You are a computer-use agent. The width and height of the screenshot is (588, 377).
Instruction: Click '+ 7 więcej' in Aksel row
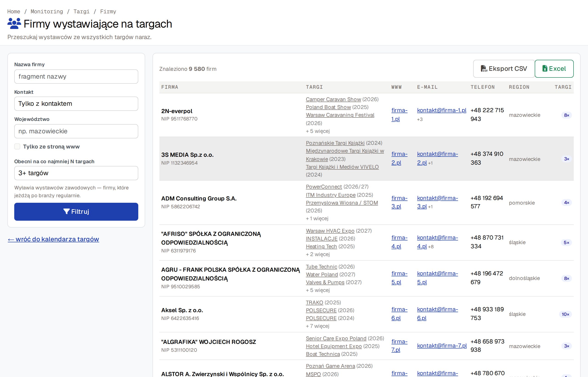[x=317, y=326]
